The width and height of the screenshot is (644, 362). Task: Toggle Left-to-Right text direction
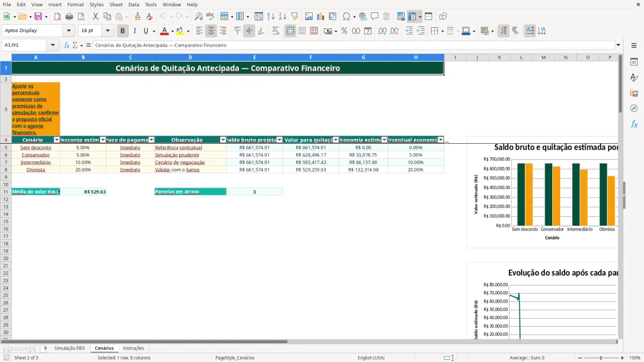click(503, 31)
